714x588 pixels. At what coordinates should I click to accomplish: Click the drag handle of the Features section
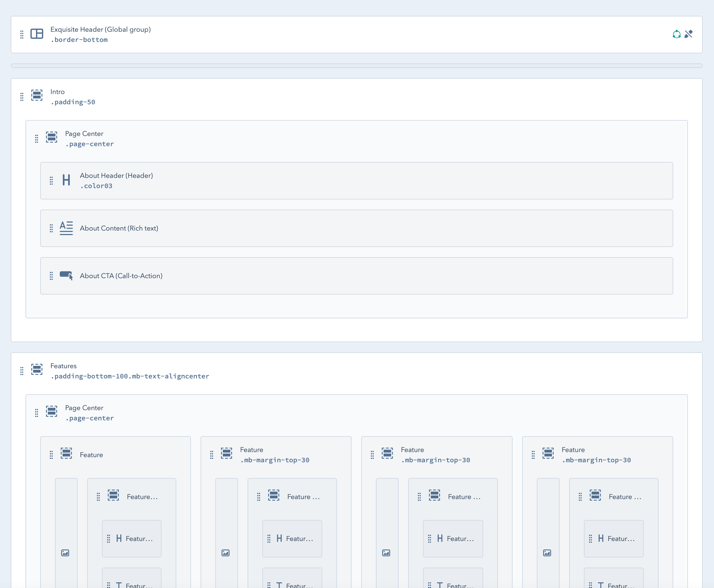(22, 370)
